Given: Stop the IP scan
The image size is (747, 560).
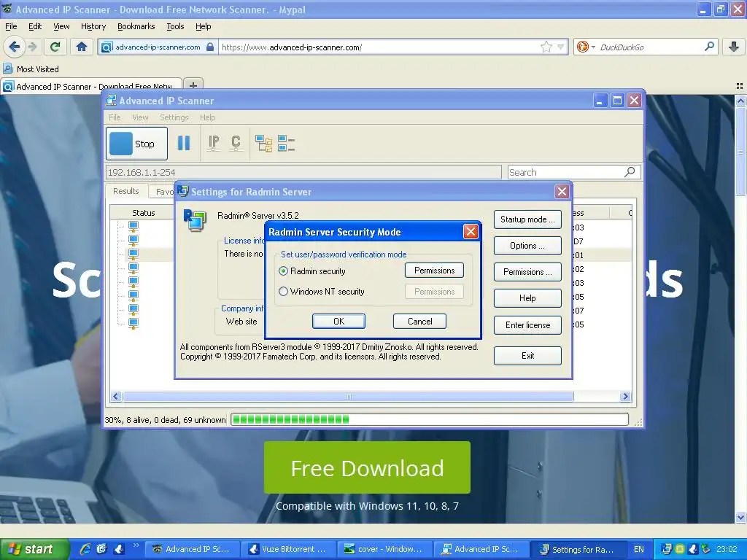Looking at the screenshot, I should (x=136, y=144).
